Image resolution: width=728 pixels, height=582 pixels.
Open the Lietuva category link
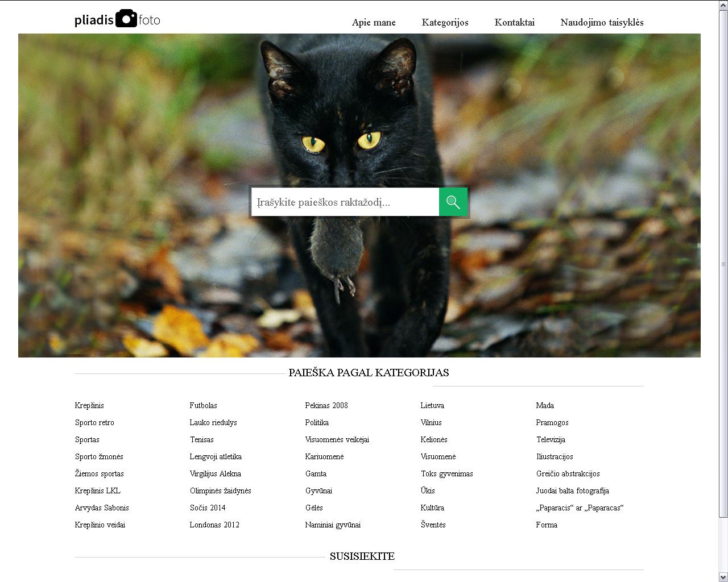click(x=432, y=405)
